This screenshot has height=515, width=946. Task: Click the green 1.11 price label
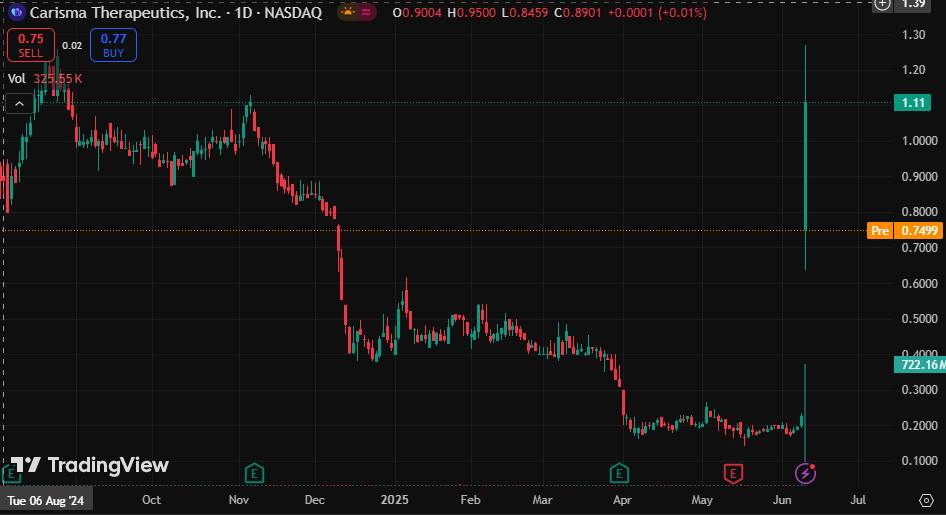click(912, 103)
